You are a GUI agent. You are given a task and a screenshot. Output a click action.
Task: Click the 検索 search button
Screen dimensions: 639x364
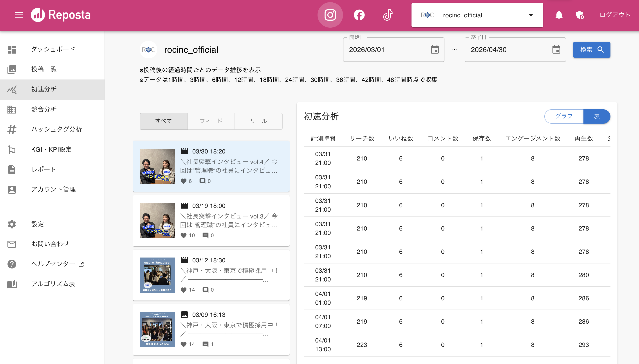coord(592,49)
